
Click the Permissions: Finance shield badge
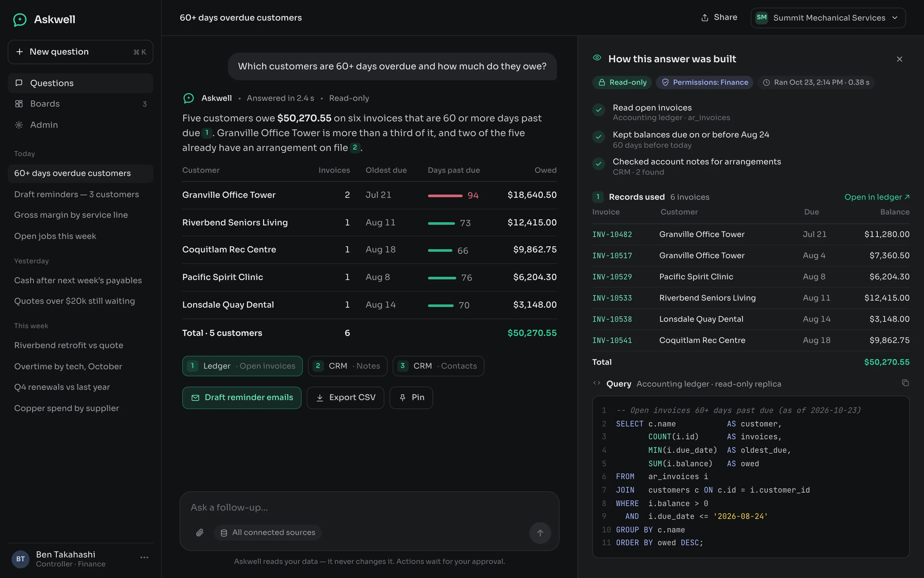click(x=704, y=83)
